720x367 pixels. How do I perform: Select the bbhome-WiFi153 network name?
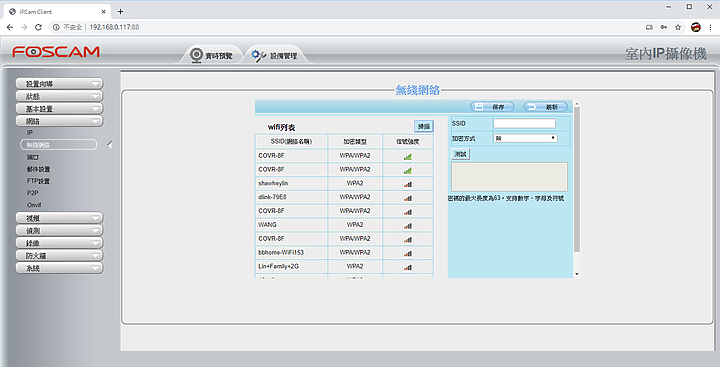[281, 252]
